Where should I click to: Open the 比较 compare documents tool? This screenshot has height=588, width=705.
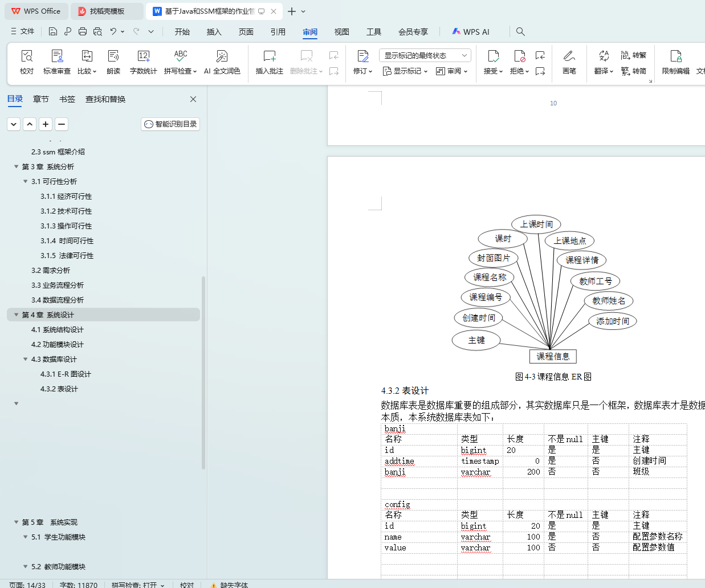[x=87, y=62]
